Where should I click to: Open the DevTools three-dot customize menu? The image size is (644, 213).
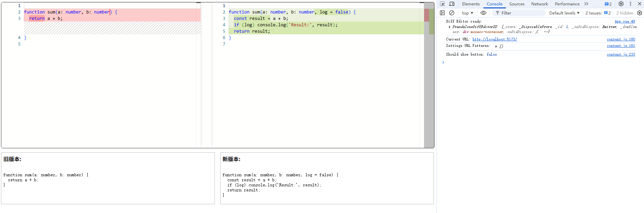click(x=631, y=4)
